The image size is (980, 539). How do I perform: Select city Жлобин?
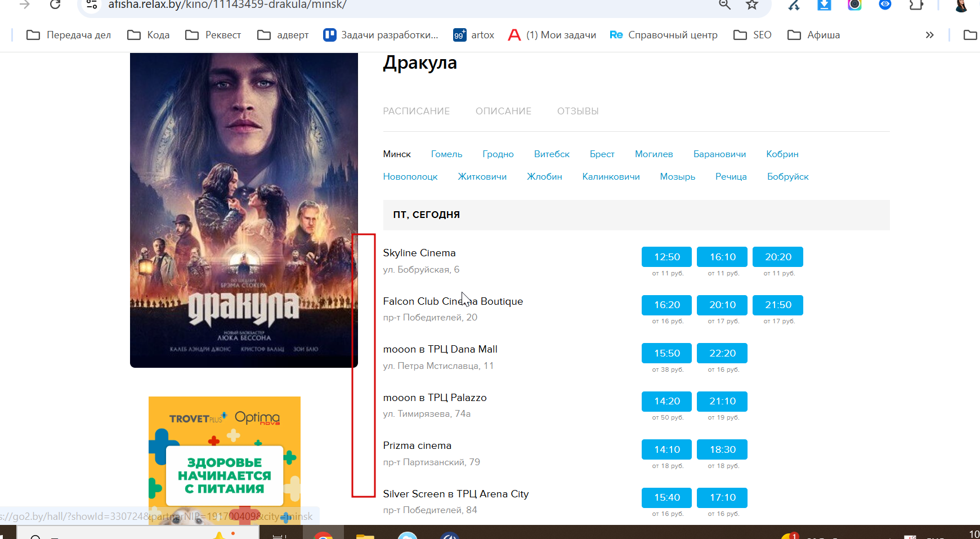click(544, 177)
